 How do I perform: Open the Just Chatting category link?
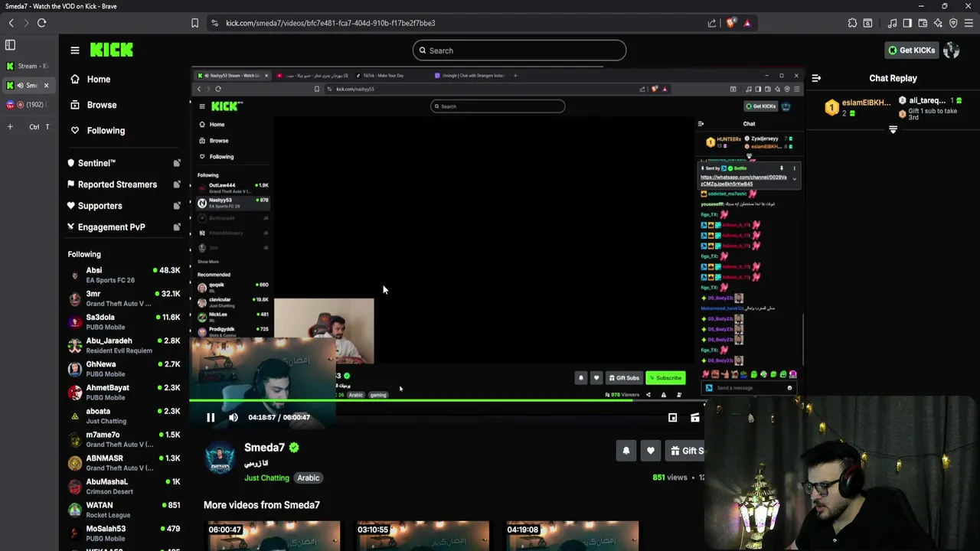266,478
